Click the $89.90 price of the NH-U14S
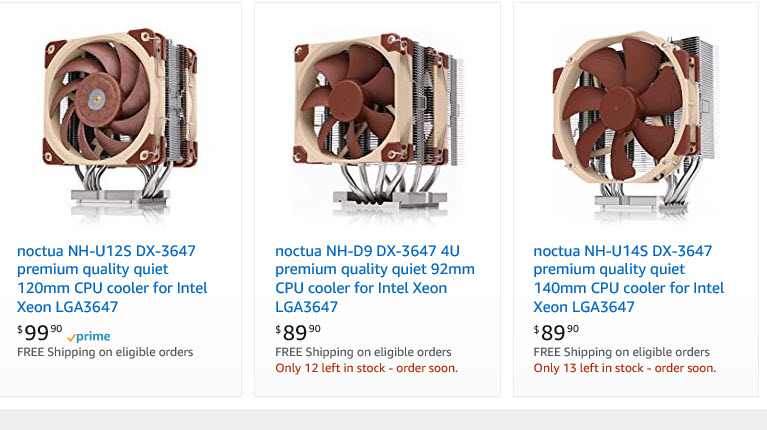The image size is (767, 430). pyautogui.click(x=556, y=331)
